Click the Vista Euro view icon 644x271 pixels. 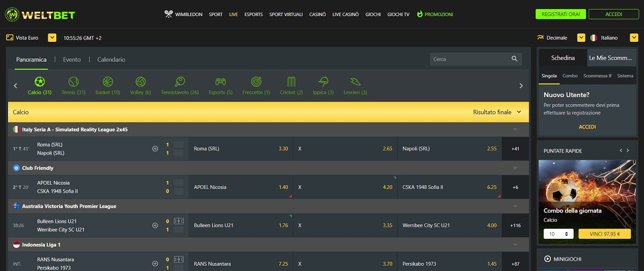click(x=10, y=38)
